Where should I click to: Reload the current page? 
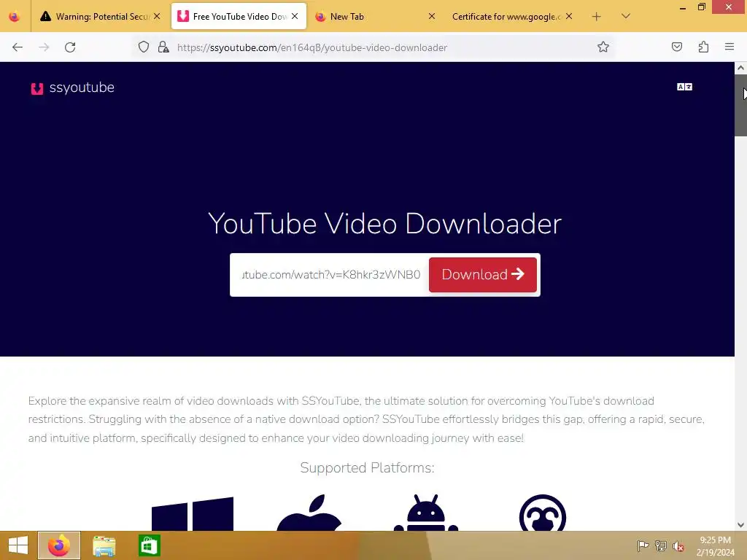[70, 47]
